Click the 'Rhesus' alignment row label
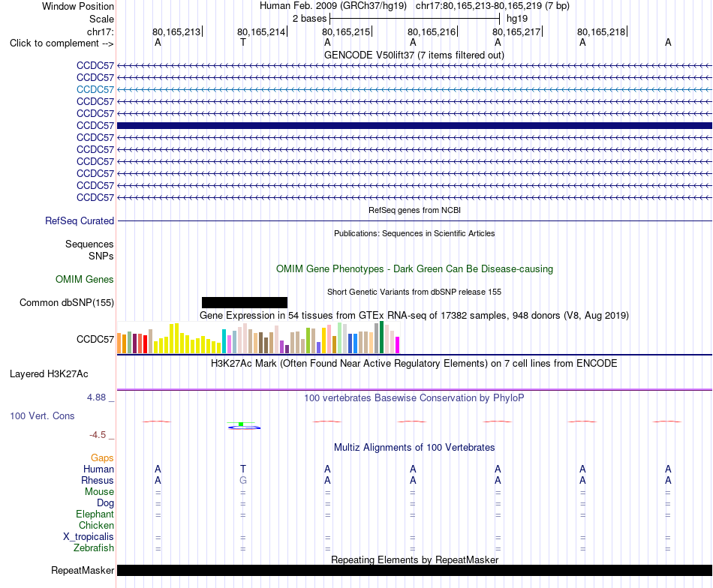Viewport: 713px width, 588px height. pyautogui.click(x=98, y=480)
